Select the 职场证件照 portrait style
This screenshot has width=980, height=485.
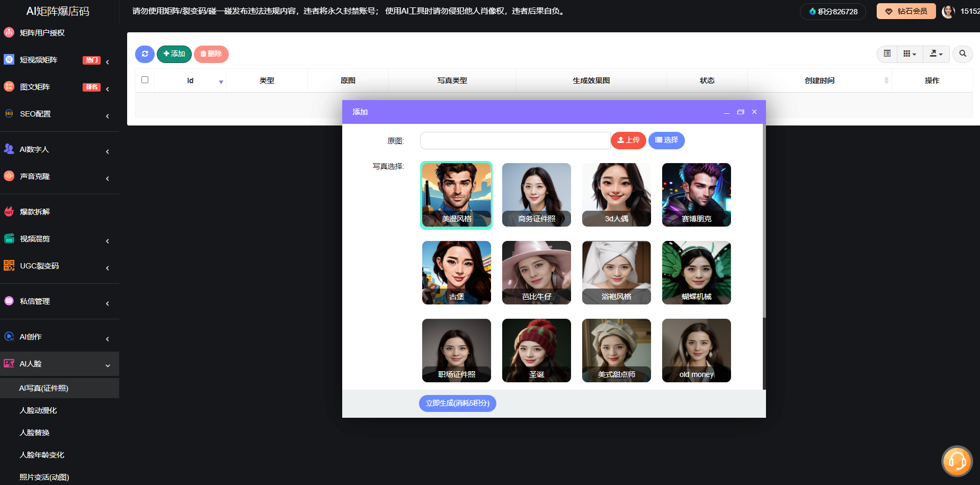tap(457, 351)
